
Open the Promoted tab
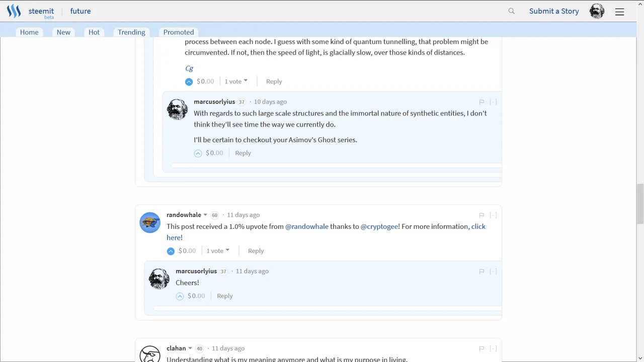tap(179, 32)
